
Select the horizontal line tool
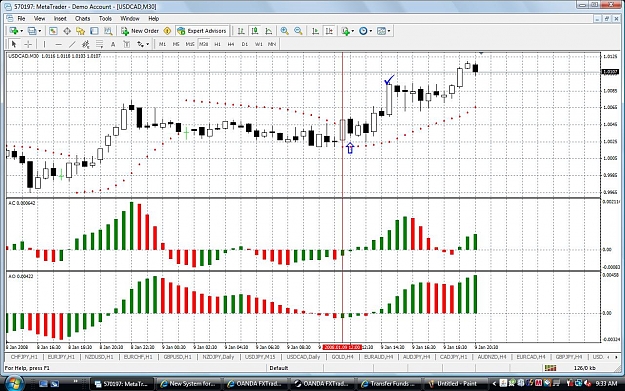[x=59, y=44]
